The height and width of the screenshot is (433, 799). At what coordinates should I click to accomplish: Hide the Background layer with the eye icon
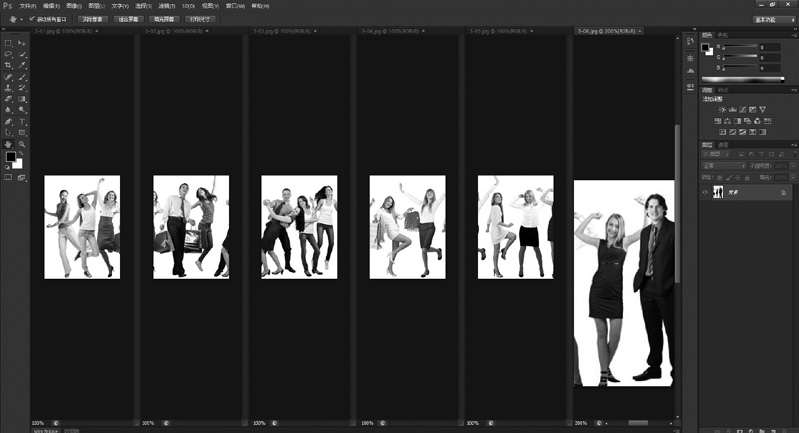pos(705,192)
